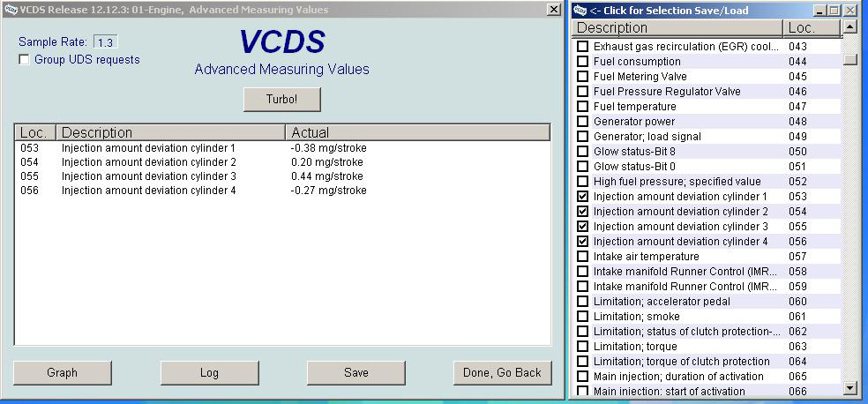Click the selection window title bar icon for Save/Load
This screenshot has width=868, height=404.
tap(580, 10)
